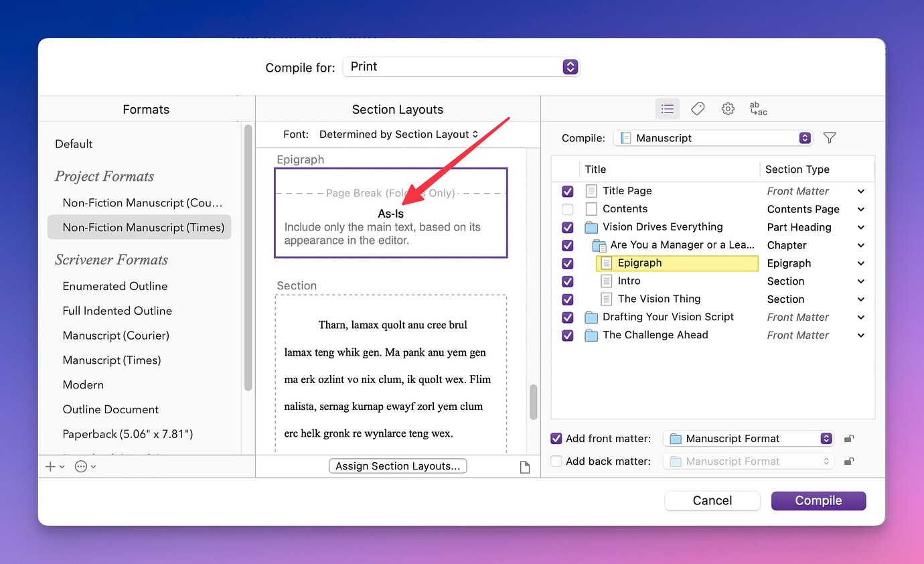Click the Compile button
Screen dimensions: 924x564
[x=818, y=500]
